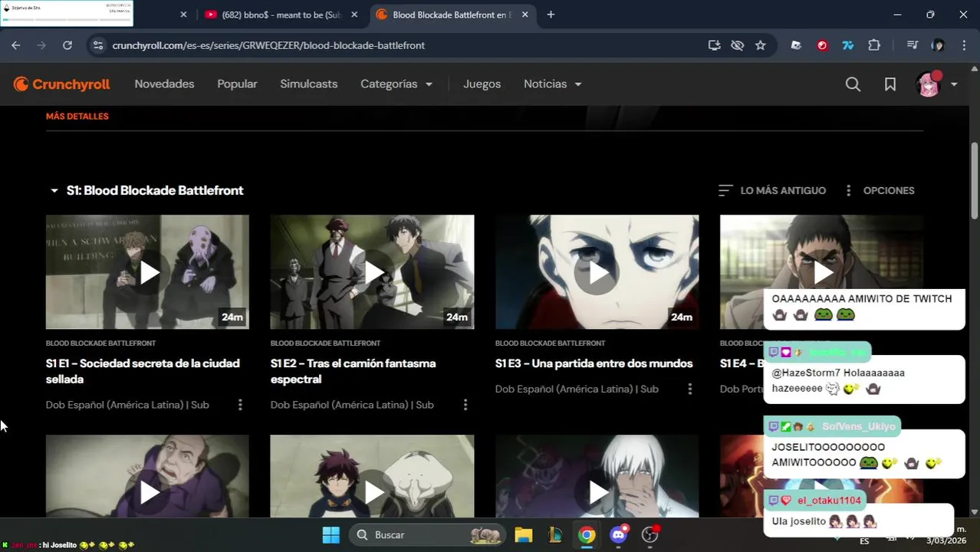Open the Juegos page
The width and height of the screenshot is (980, 552).
coord(482,84)
